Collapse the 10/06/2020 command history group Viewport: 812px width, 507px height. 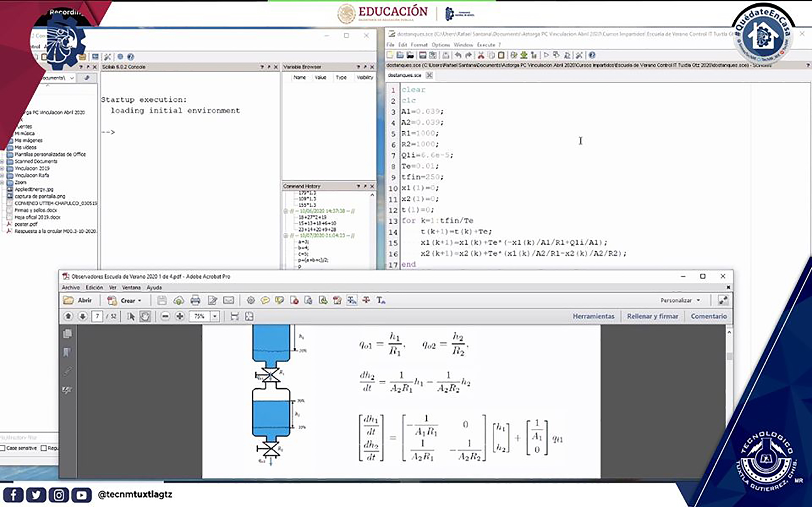pyautogui.click(x=285, y=211)
